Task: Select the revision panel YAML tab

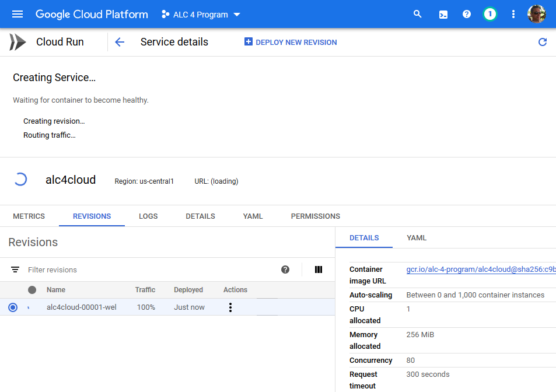Action: point(417,238)
